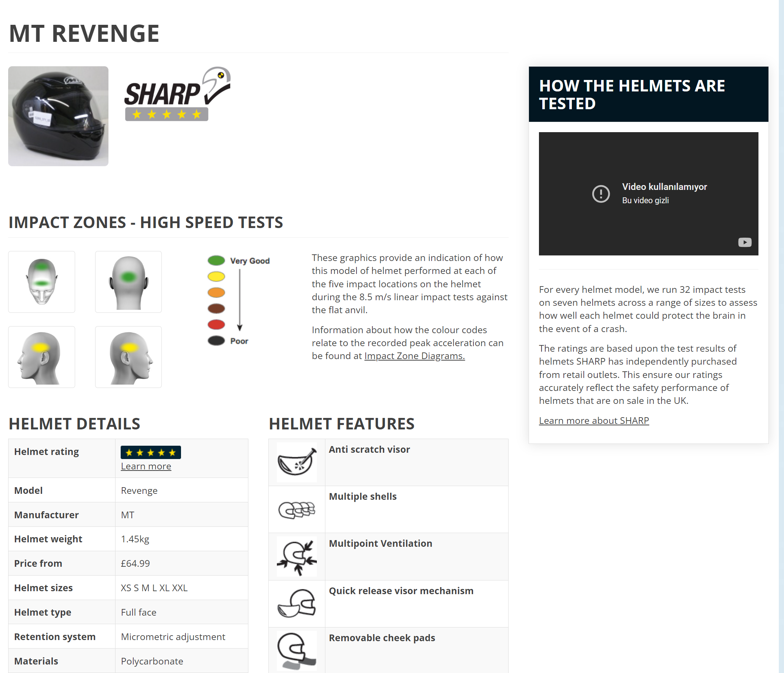The height and width of the screenshot is (673, 784).
Task: Click the black Poor legend swatch
Action: click(x=216, y=341)
